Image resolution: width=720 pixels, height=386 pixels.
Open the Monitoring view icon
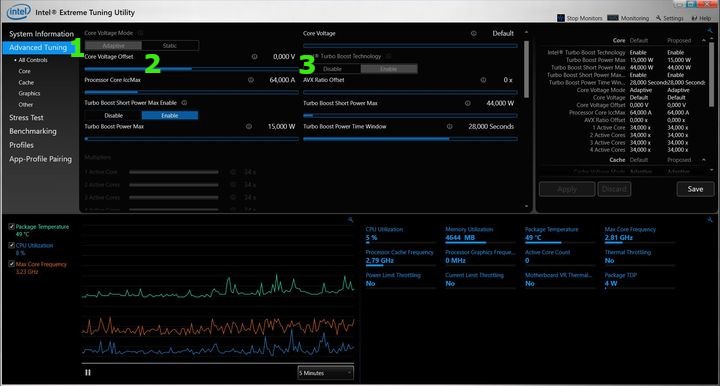[x=613, y=18]
